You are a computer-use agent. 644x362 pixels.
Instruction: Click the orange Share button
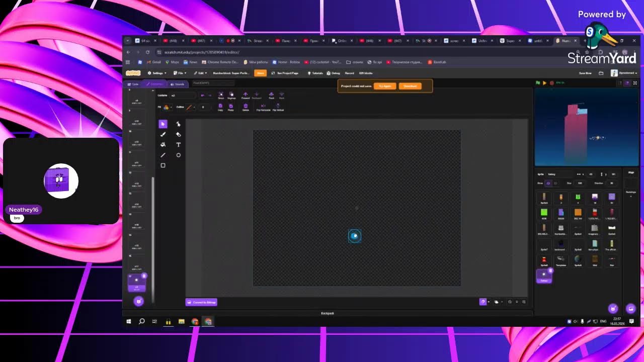pyautogui.click(x=260, y=73)
